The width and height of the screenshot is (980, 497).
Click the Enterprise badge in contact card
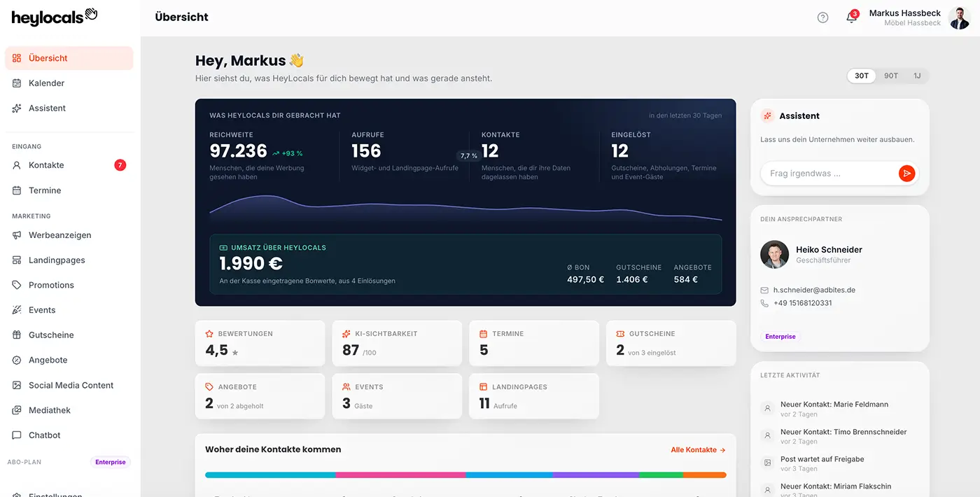[x=780, y=337]
